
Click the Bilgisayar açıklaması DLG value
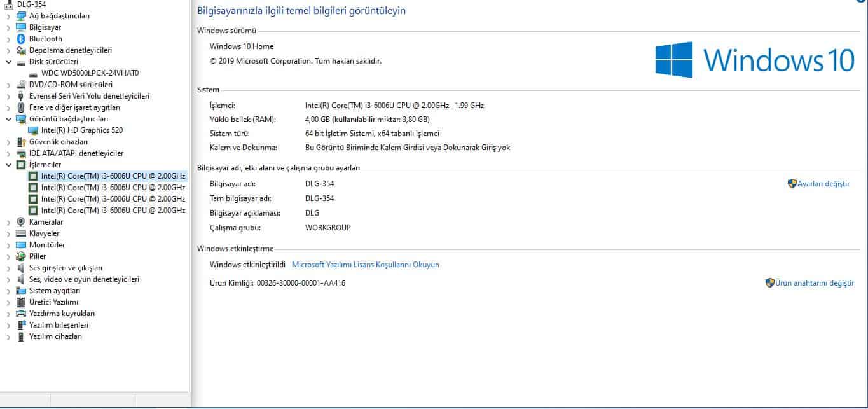pyautogui.click(x=312, y=213)
